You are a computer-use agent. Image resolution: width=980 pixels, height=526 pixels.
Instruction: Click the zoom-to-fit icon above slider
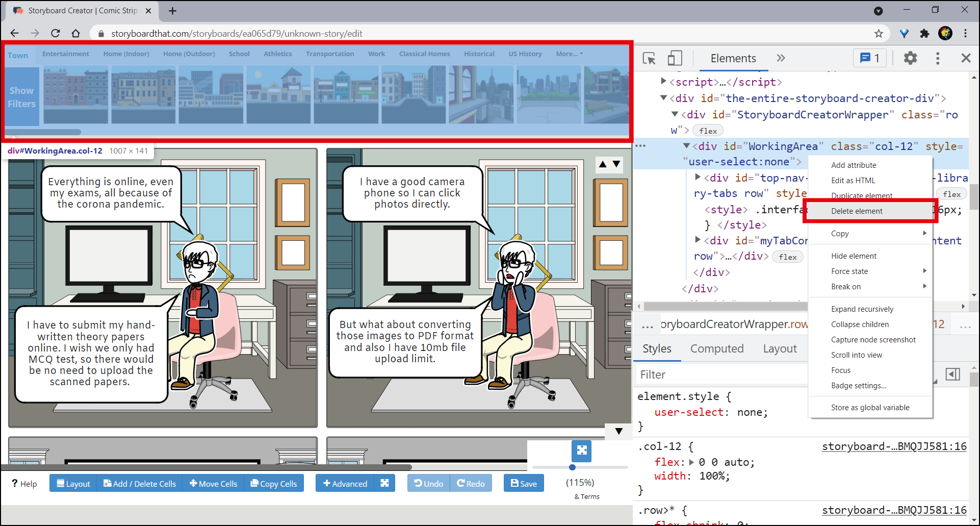coord(582,450)
